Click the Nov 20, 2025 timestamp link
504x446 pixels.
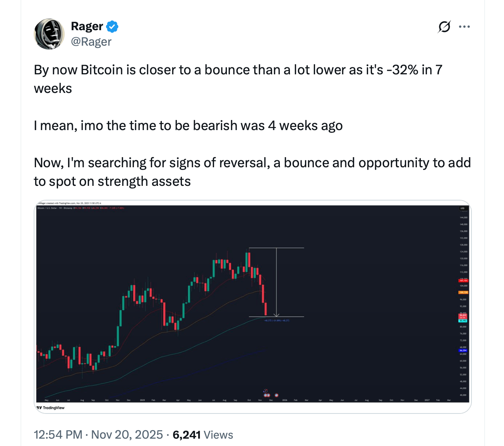(x=127, y=434)
